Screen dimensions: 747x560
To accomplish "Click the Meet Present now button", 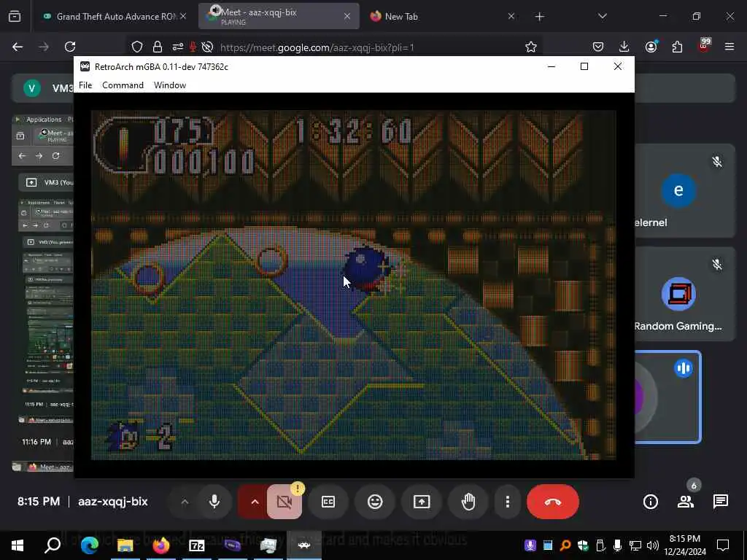I will coord(422,502).
